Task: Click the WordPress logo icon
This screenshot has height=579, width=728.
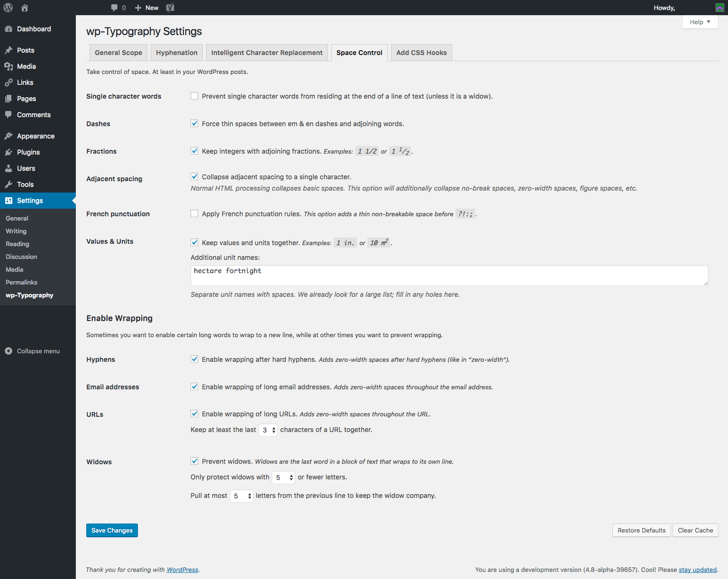Action: point(8,8)
